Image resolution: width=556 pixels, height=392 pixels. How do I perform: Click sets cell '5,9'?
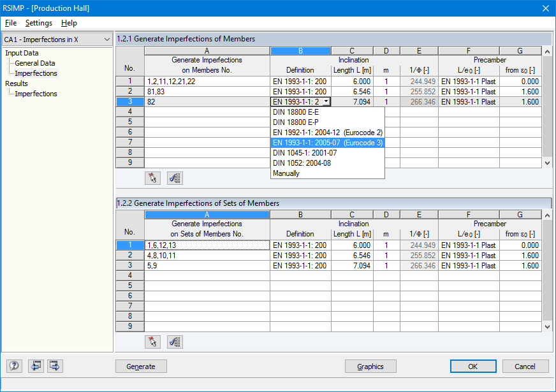(x=207, y=266)
